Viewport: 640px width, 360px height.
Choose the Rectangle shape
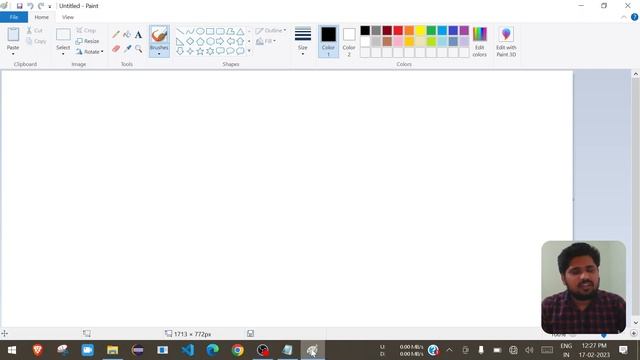pyautogui.click(x=210, y=31)
